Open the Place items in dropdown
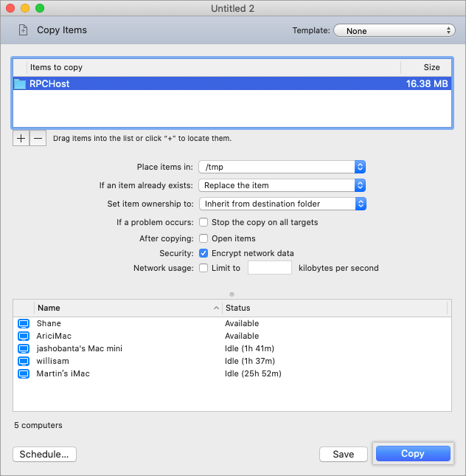 coord(282,168)
